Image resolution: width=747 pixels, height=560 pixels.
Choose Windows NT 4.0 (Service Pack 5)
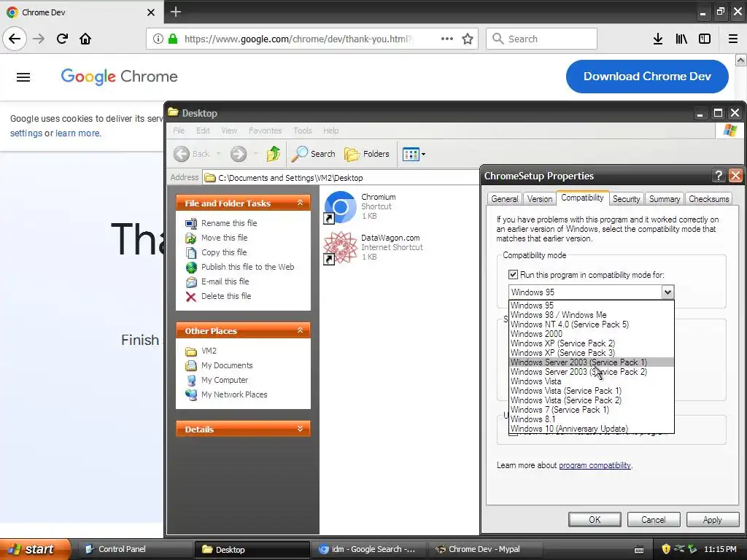591,324
